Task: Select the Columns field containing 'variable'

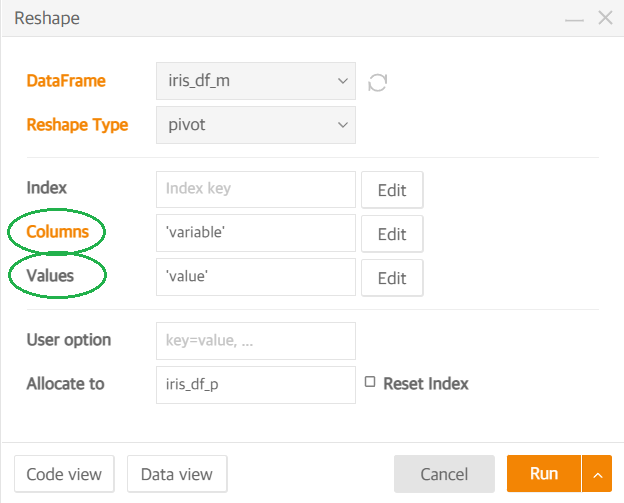Action: point(256,233)
